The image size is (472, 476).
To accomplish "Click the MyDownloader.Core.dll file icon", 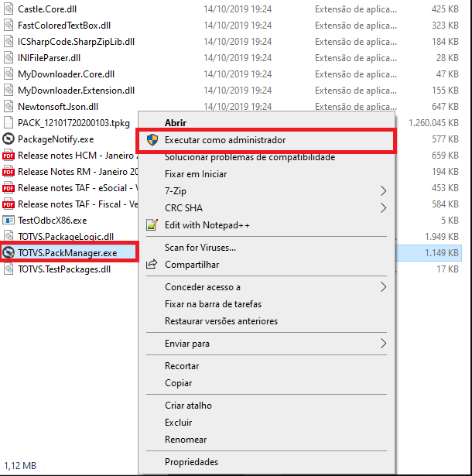I will click(9, 74).
